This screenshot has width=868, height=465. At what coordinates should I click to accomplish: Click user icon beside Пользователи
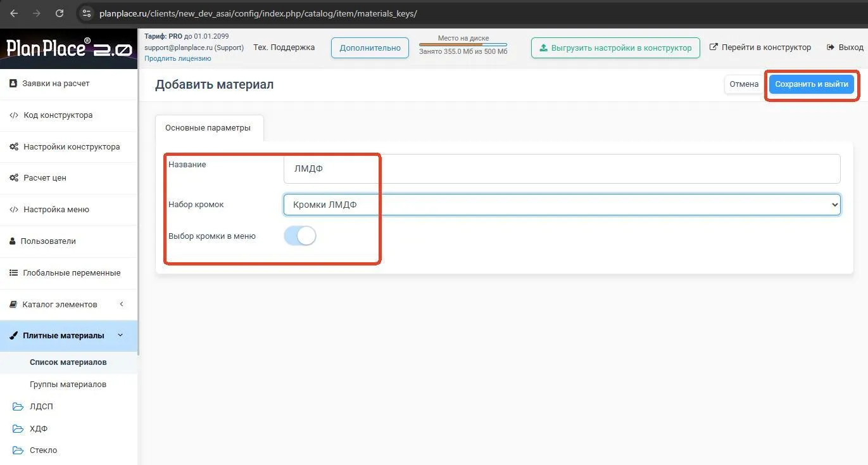[13, 241]
